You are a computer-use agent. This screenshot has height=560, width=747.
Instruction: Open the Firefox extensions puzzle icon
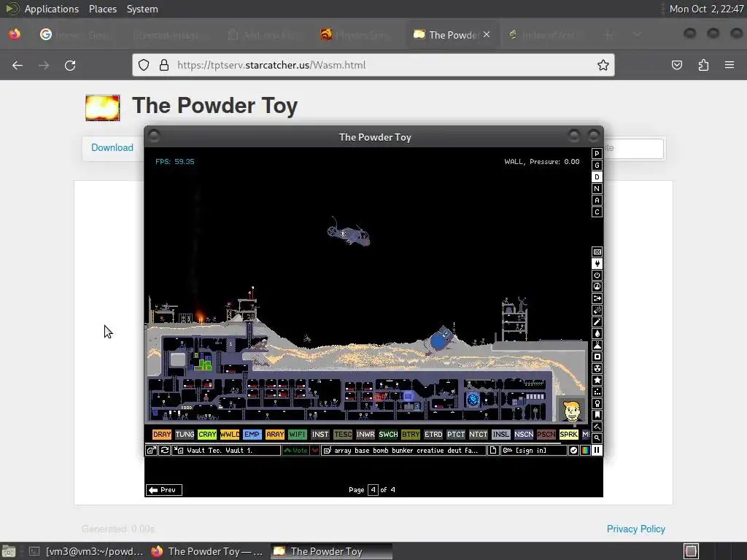click(x=703, y=65)
